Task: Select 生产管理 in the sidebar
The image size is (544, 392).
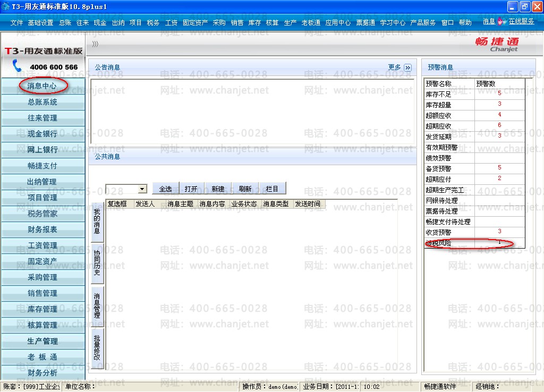Action: tap(43, 341)
